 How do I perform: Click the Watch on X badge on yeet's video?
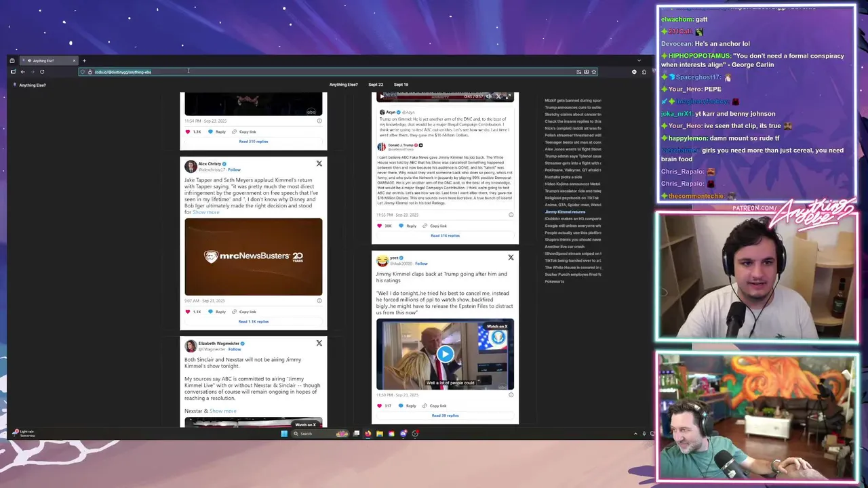(x=497, y=326)
